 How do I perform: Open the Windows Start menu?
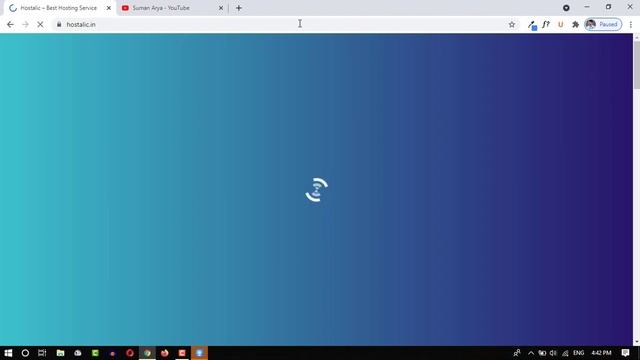8,353
